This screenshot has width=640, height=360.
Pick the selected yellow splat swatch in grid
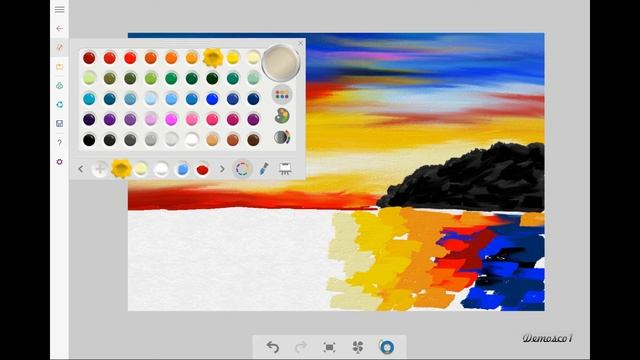(x=213, y=58)
